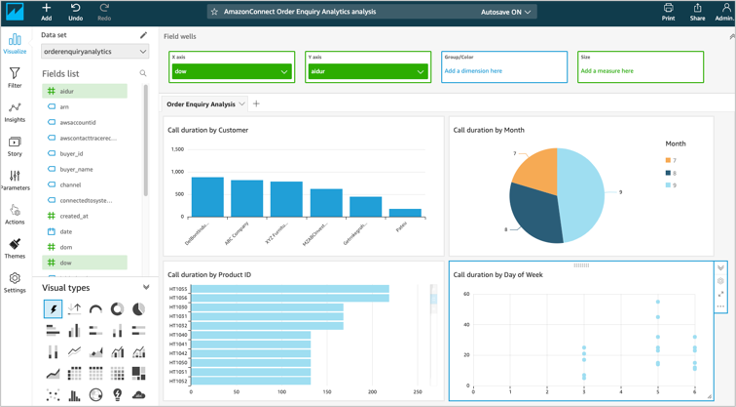This screenshot has height=407, width=736.
Task: Click Add a dimension here in Group/Color
Action: coord(473,71)
